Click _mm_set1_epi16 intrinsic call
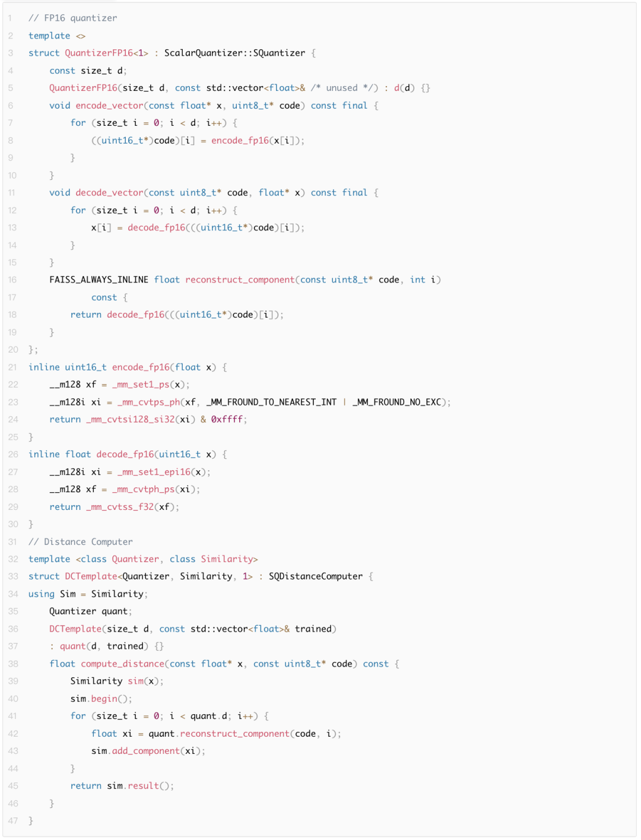 (154, 473)
